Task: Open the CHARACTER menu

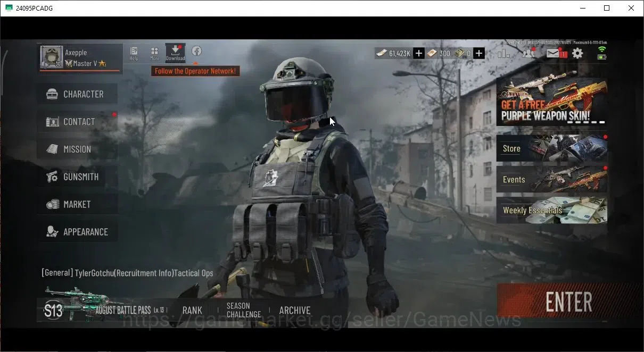Action: (77, 94)
